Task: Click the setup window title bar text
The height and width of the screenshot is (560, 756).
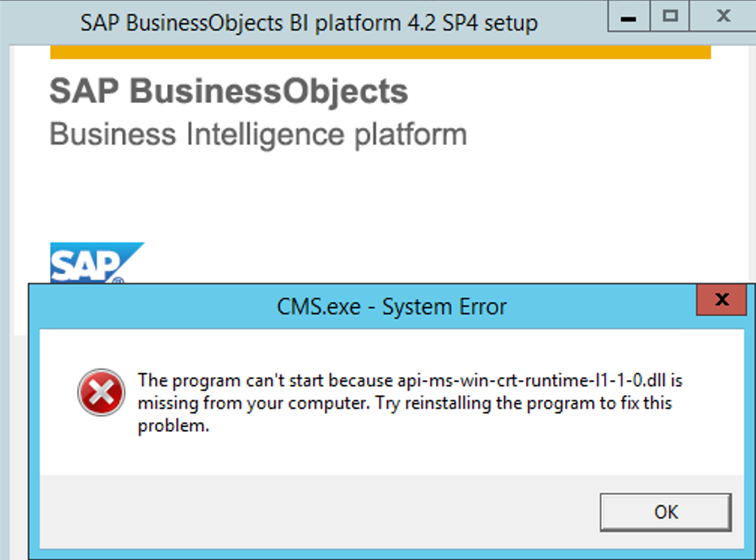Action: click(x=308, y=23)
